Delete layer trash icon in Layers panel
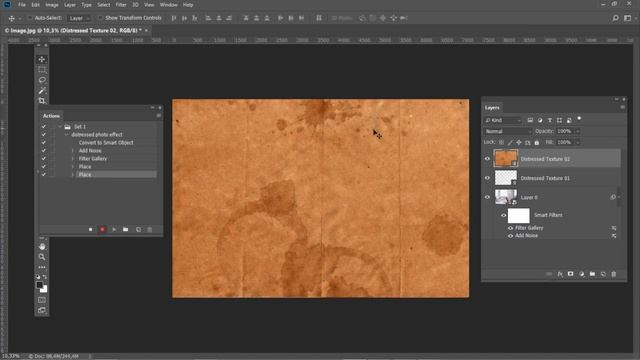 click(614, 274)
